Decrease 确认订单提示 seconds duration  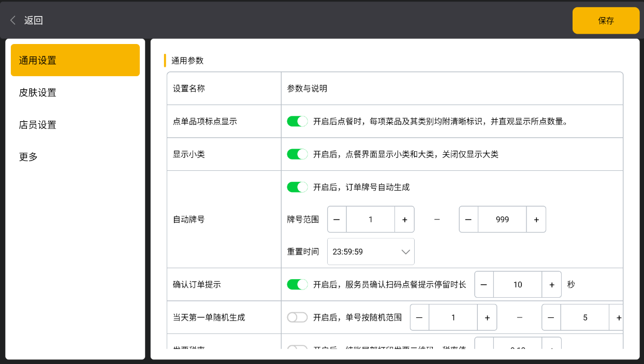[x=484, y=285]
